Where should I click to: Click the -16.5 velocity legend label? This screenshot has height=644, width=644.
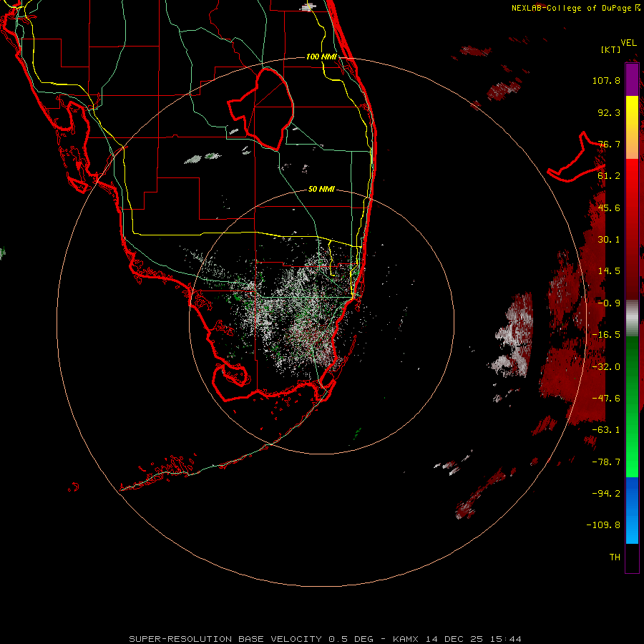(606, 335)
